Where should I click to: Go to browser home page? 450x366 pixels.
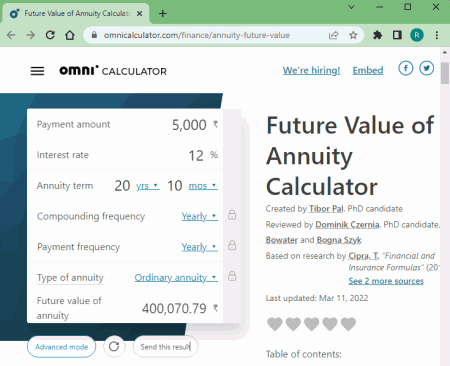70,35
